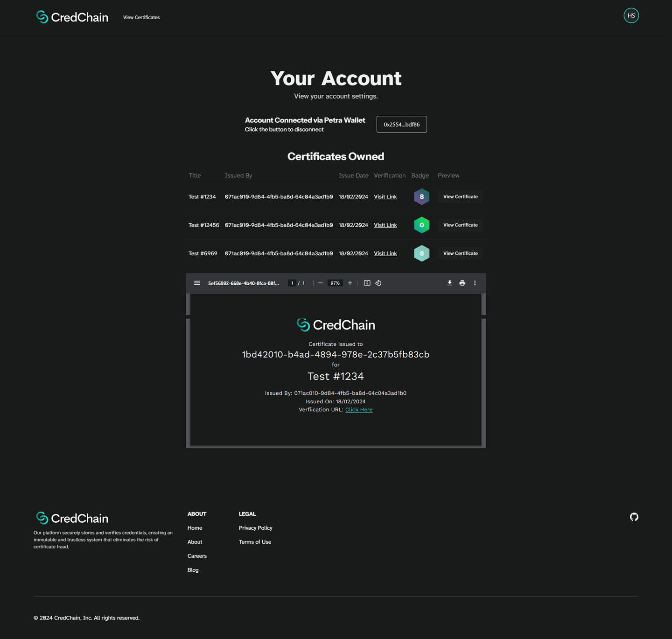The width and height of the screenshot is (672, 639).
Task: Click the issuer ID in the Test #12456 row
Action: [279, 225]
